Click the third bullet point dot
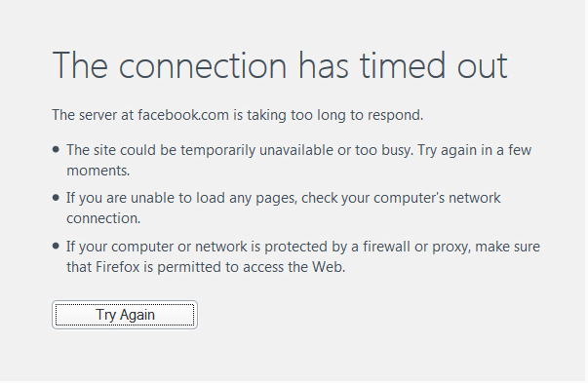The height and width of the screenshot is (383, 588). pyautogui.click(x=56, y=247)
